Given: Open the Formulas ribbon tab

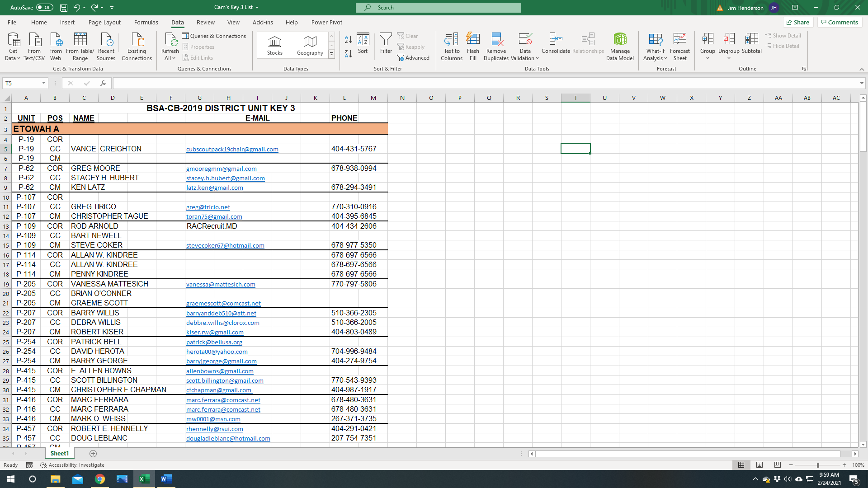Looking at the screenshot, I should click(x=146, y=22).
